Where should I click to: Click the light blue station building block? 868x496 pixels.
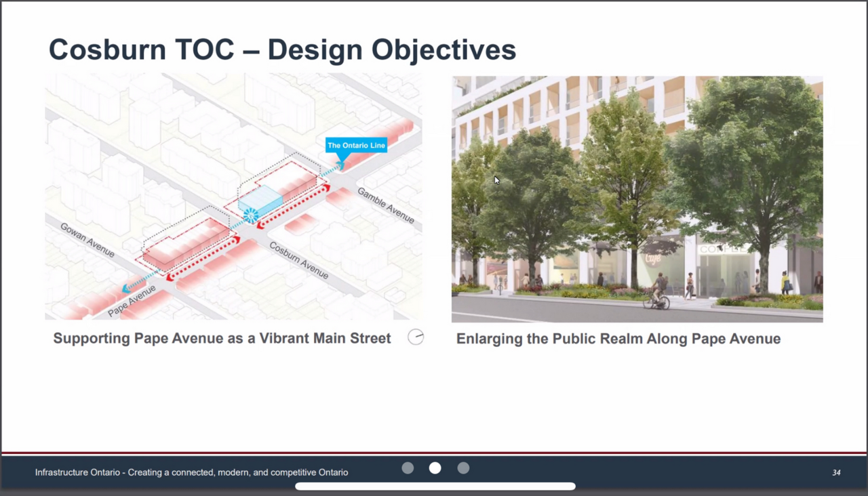tap(261, 198)
